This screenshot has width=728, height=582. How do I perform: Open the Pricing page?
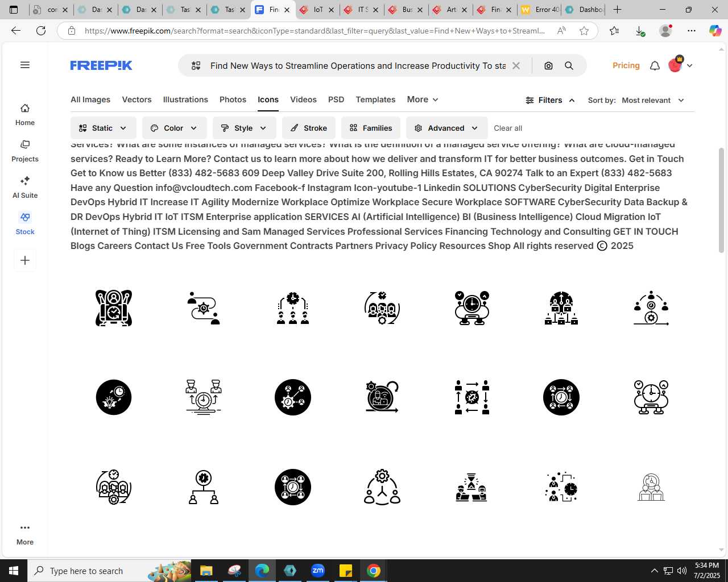coord(626,65)
